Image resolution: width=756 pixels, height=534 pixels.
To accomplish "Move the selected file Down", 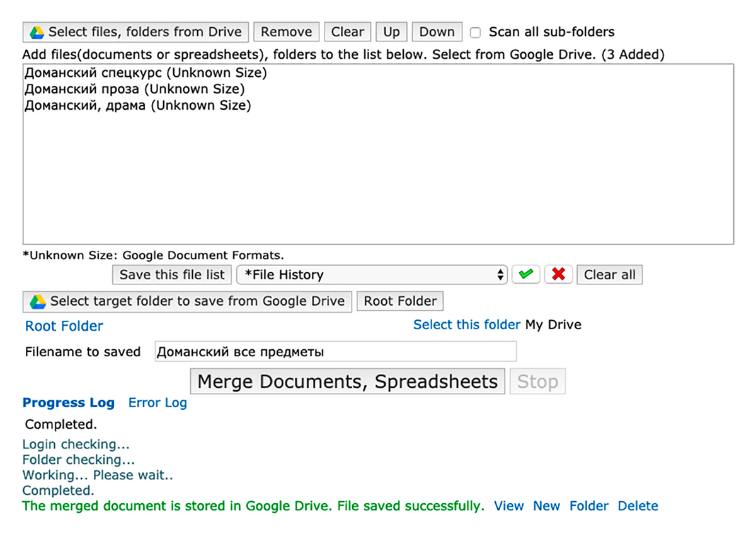I will [x=437, y=32].
